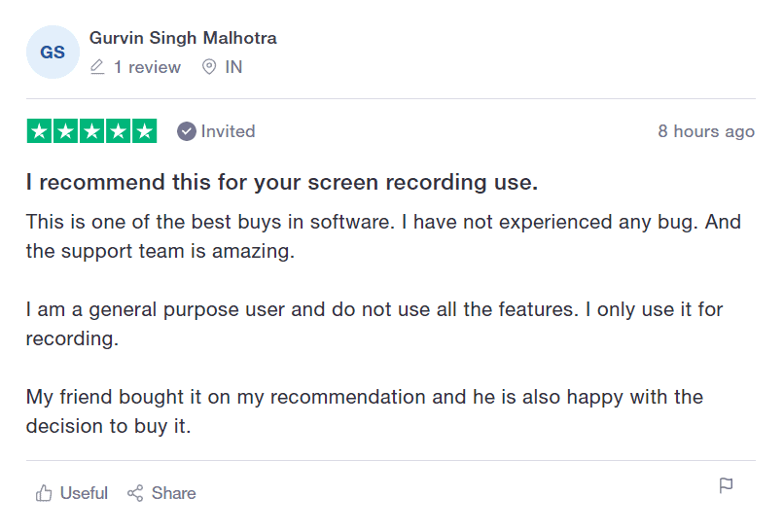Click the location pin icon

click(x=209, y=66)
